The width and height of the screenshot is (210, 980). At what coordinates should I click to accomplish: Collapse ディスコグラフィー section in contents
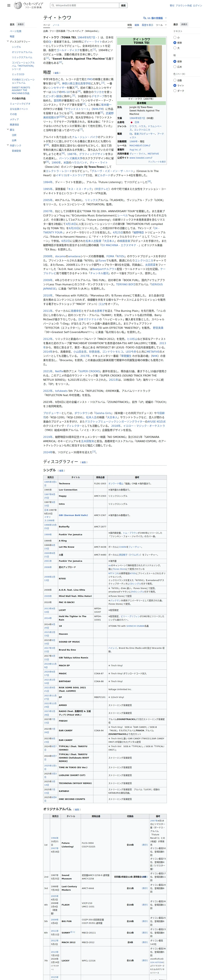pos(8,41)
